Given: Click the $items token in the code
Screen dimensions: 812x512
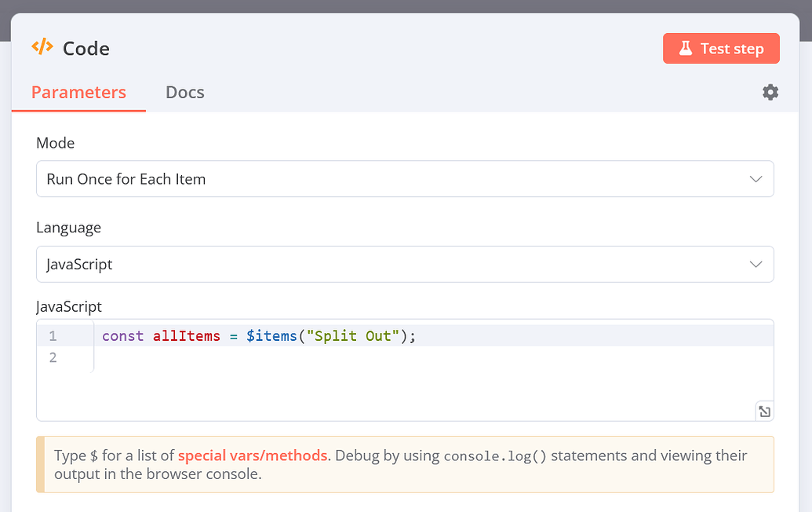Looking at the screenshot, I should coord(272,335).
